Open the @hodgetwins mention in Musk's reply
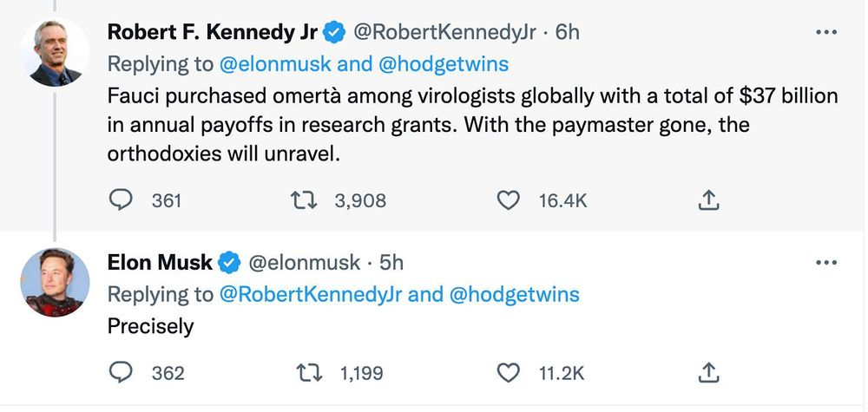The width and height of the screenshot is (868, 412). [x=514, y=294]
